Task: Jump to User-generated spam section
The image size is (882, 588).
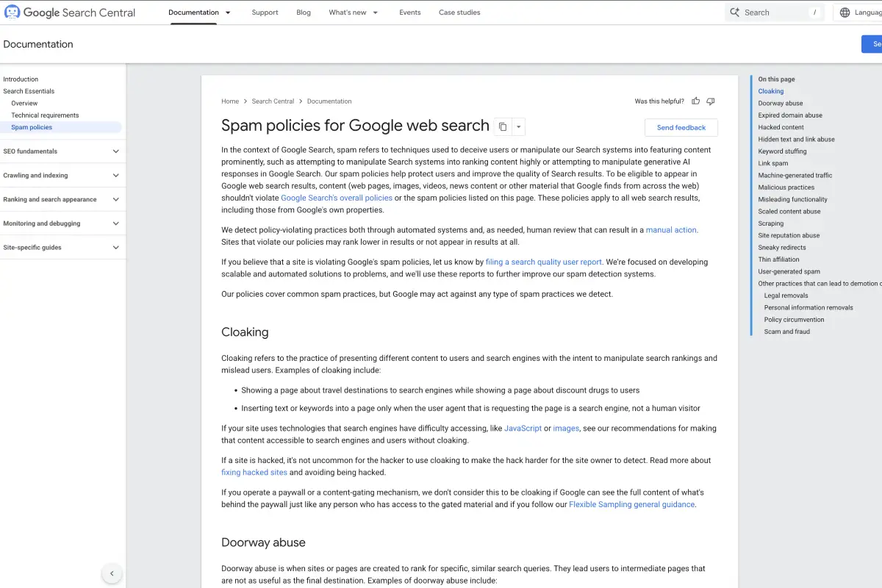Action: (789, 271)
